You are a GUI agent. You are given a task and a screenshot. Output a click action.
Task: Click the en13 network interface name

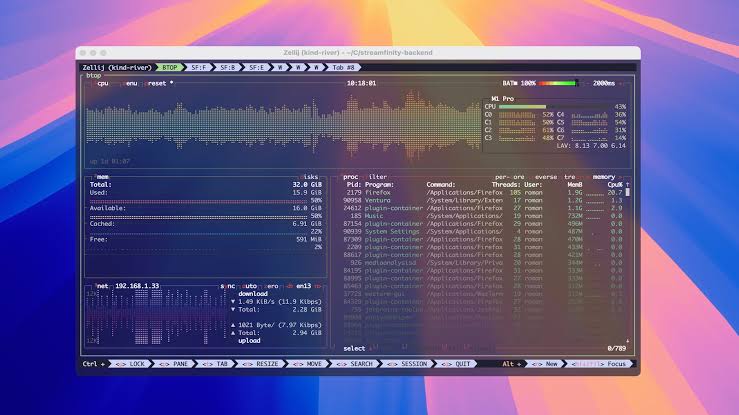tap(304, 286)
